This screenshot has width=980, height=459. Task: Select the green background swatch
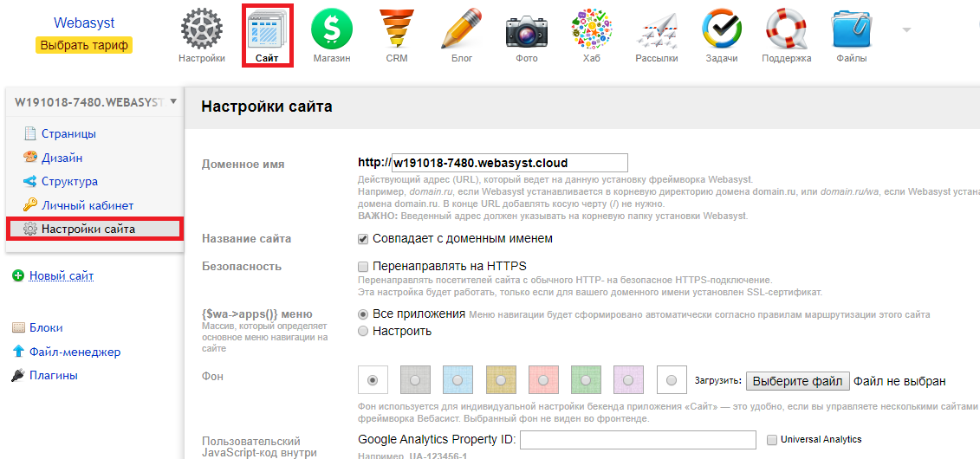(x=586, y=380)
